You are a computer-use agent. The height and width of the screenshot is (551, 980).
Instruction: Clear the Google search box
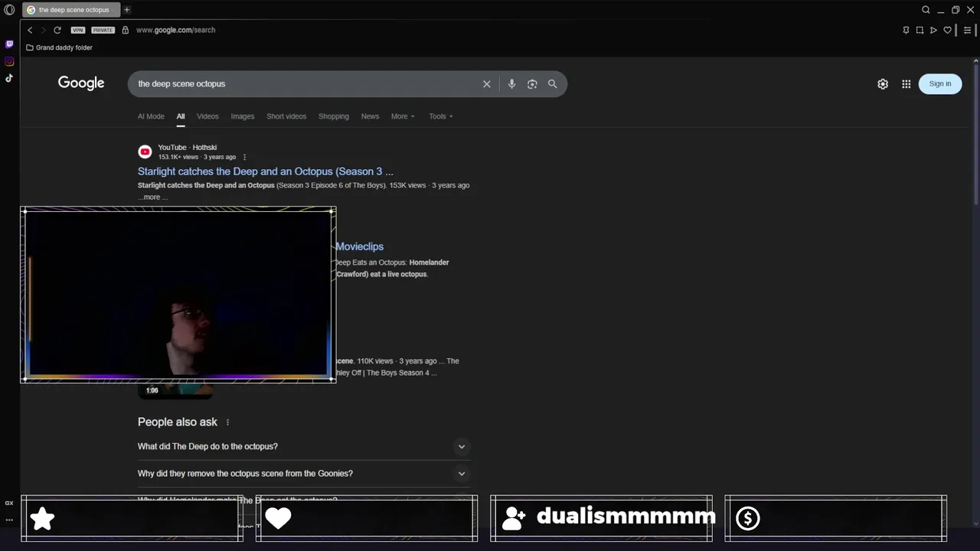[x=486, y=84]
